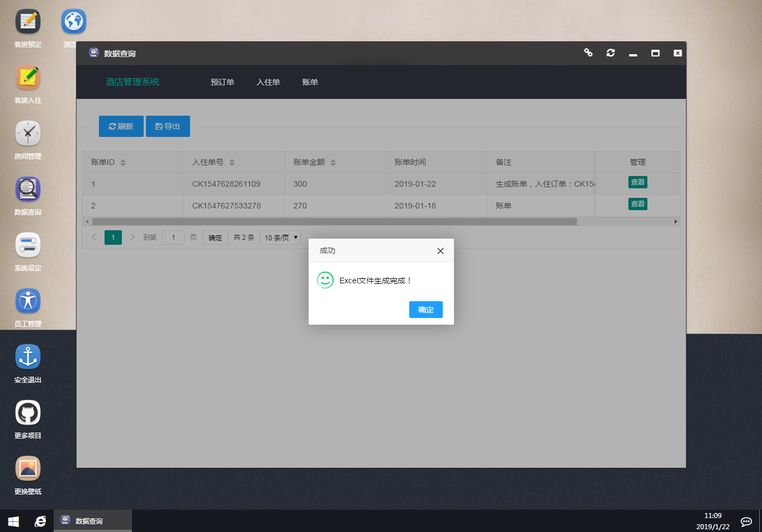
Task: Sort the table by 入住单号 arrows
Action: pos(232,163)
